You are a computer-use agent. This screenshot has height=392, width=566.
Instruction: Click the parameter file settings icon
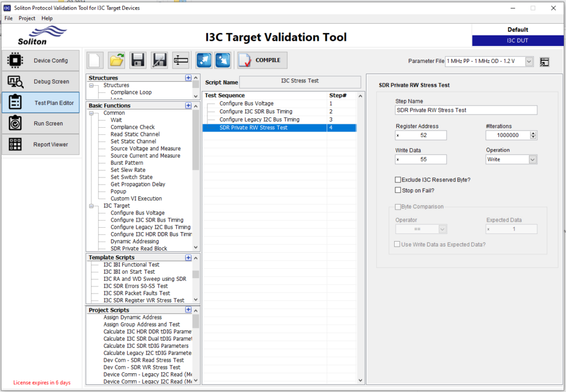(x=544, y=62)
